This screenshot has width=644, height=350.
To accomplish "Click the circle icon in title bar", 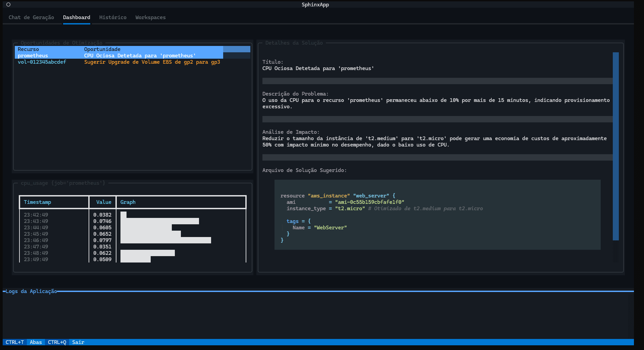I will [8, 5].
